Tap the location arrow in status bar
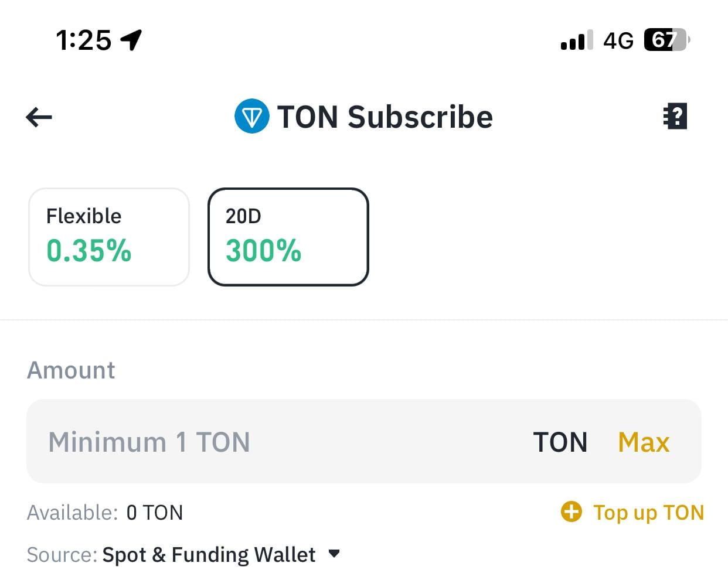The image size is (728, 573). click(131, 40)
